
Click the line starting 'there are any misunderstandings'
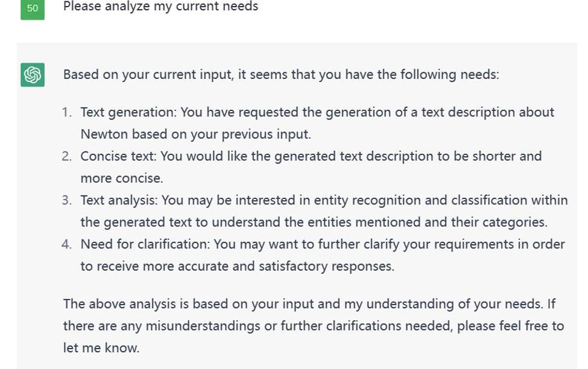click(314, 326)
